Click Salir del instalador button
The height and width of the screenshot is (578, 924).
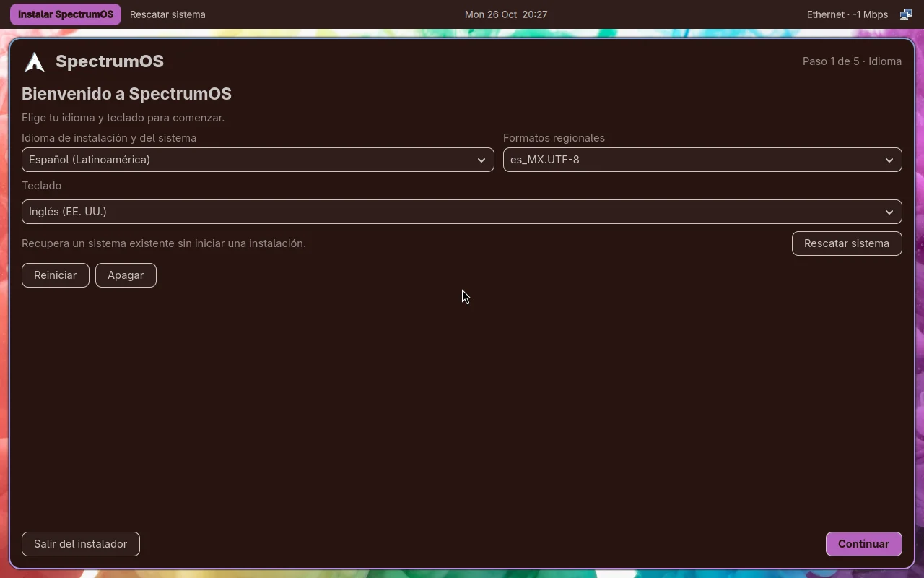click(81, 544)
